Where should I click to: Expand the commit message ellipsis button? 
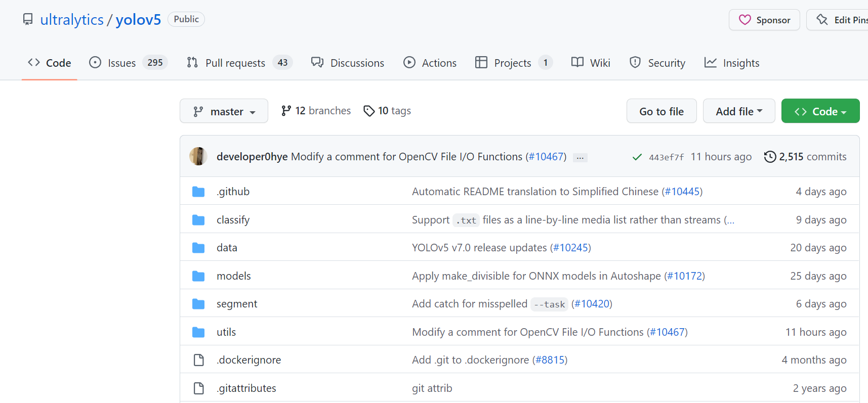580,158
